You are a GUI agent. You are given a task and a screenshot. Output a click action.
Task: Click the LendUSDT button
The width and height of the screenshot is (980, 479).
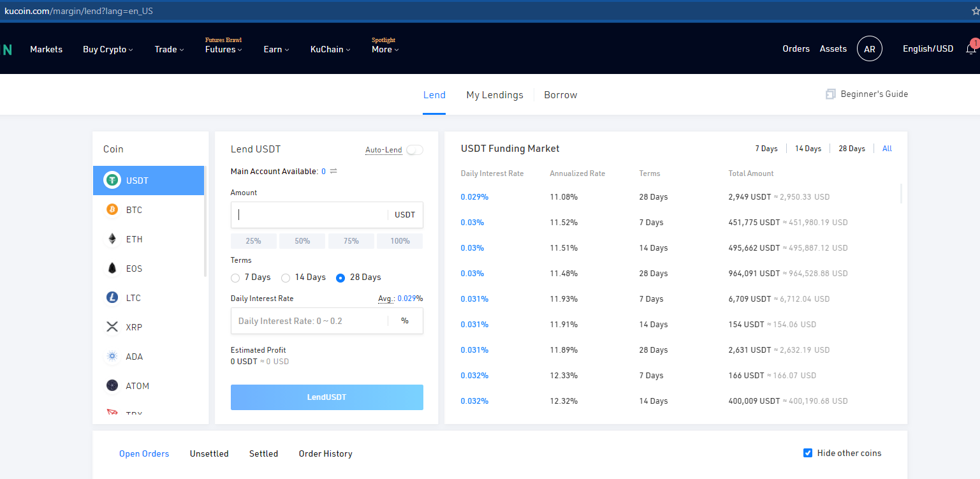[327, 397]
